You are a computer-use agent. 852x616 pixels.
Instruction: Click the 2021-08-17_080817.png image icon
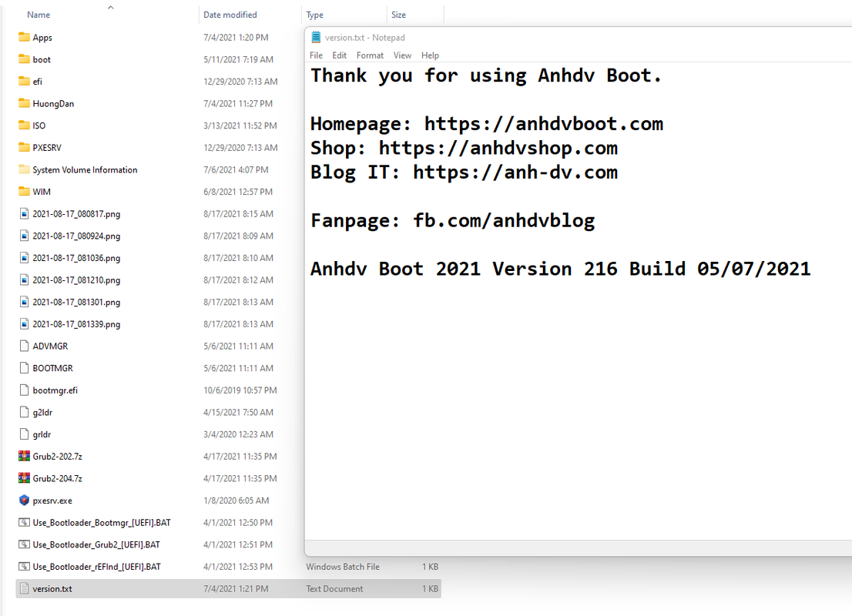click(24, 213)
